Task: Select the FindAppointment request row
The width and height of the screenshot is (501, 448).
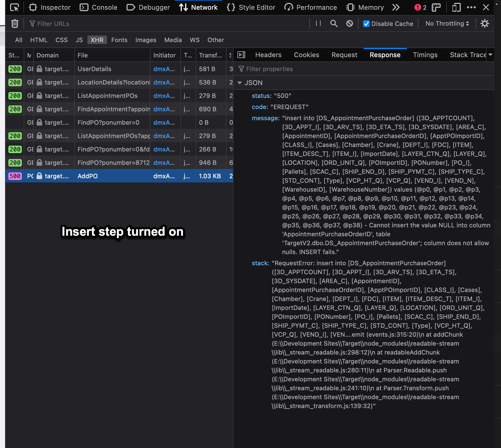Action: tap(119, 109)
